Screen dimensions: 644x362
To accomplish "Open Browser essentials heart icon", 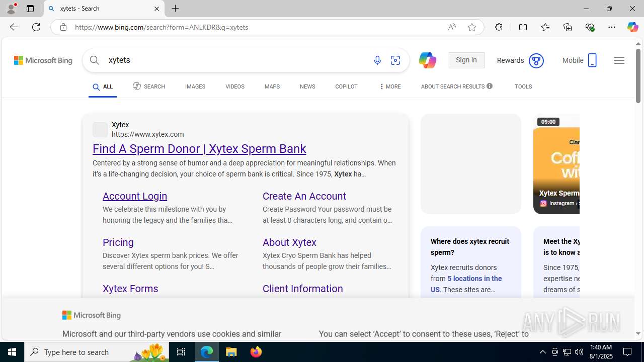I will pos(590,27).
